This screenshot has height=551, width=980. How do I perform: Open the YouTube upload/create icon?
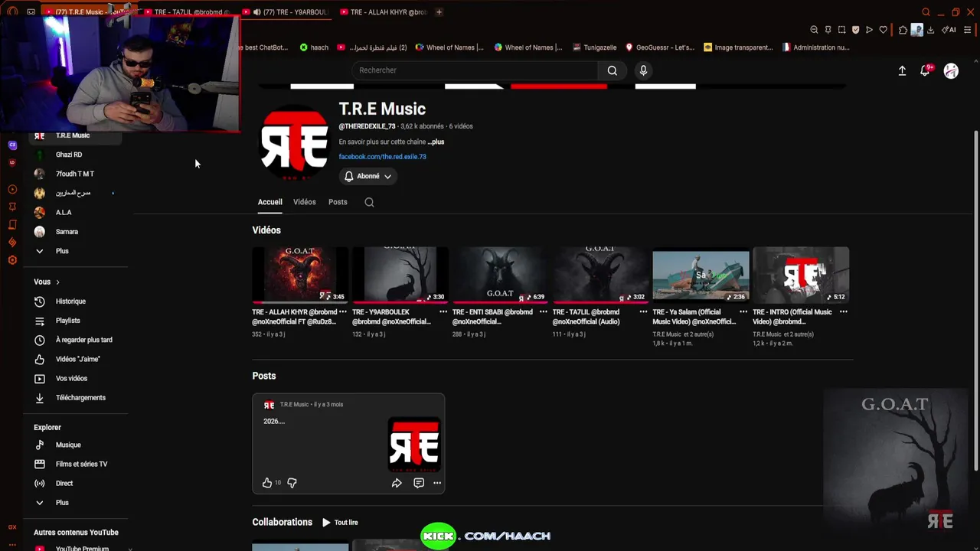point(902,70)
